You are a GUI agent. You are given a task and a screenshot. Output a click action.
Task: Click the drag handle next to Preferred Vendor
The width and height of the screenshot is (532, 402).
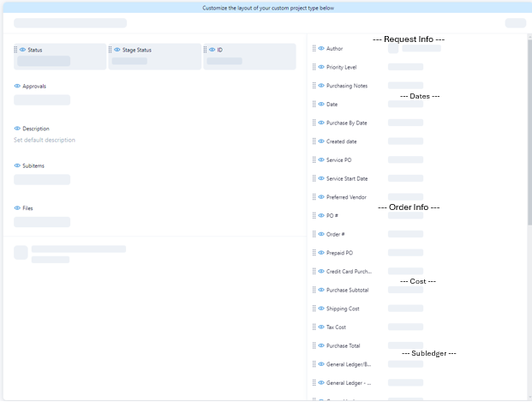pos(314,197)
